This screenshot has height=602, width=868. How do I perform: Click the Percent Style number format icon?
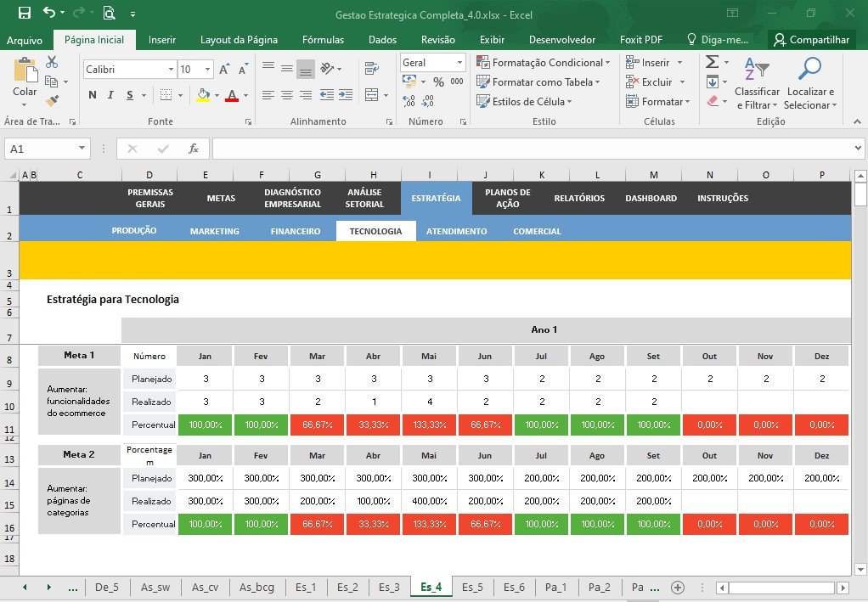[438, 82]
